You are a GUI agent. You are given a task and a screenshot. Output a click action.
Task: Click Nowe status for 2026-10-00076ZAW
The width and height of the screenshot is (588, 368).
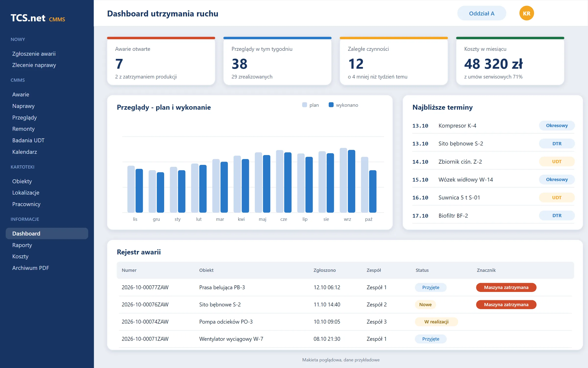pos(425,304)
